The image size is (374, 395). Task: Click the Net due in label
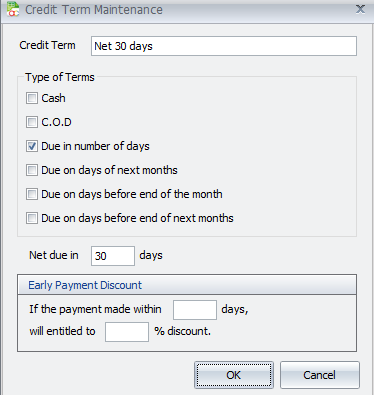pyautogui.click(x=54, y=255)
